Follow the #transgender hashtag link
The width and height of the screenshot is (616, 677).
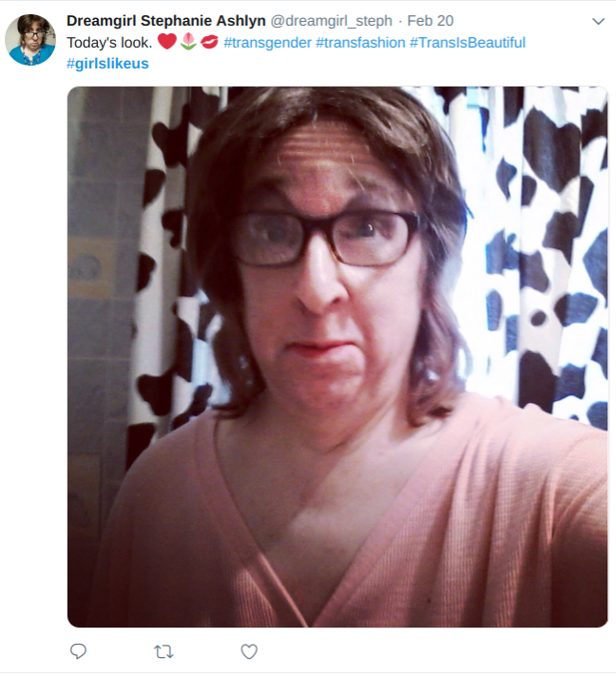(x=268, y=42)
